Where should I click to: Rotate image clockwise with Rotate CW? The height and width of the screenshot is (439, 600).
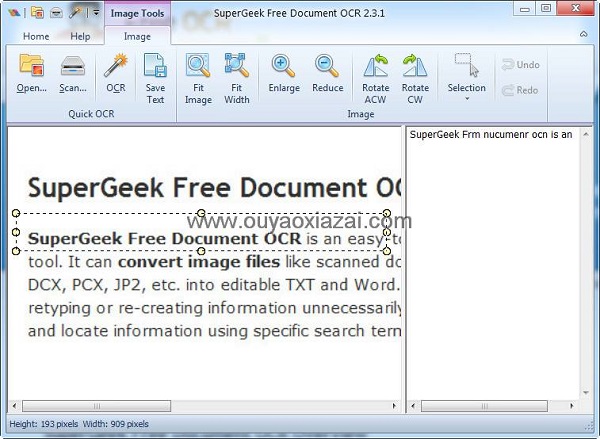(415, 79)
